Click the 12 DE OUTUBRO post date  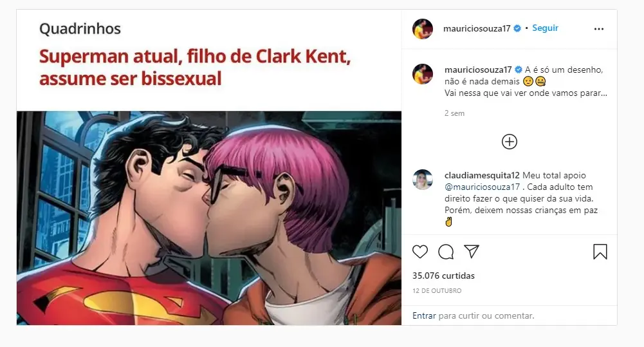tap(437, 291)
